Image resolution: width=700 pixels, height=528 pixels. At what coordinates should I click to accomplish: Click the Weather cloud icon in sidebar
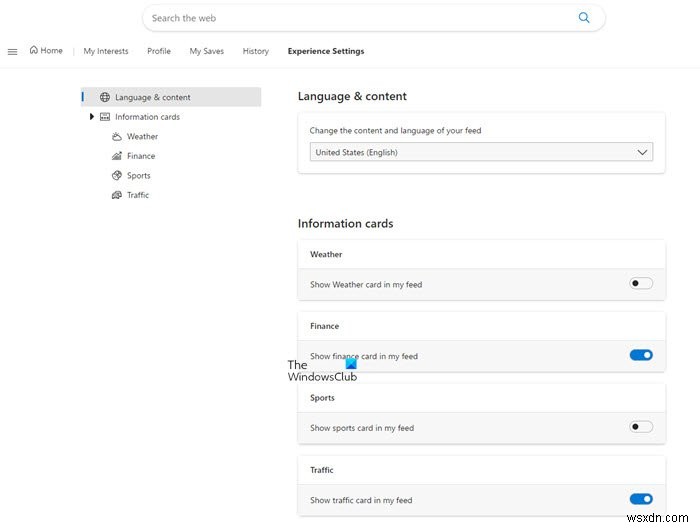click(117, 136)
